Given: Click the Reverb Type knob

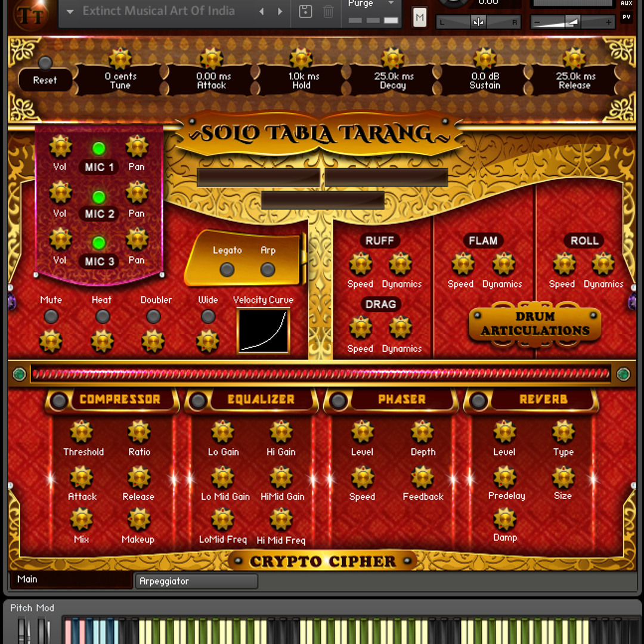Looking at the screenshot, I should point(563,432).
